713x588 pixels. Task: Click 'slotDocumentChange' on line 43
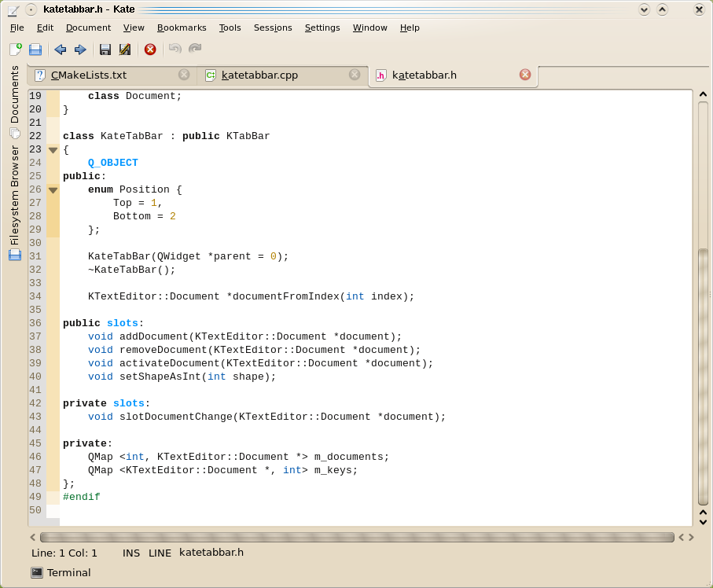click(x=176, y=417)
